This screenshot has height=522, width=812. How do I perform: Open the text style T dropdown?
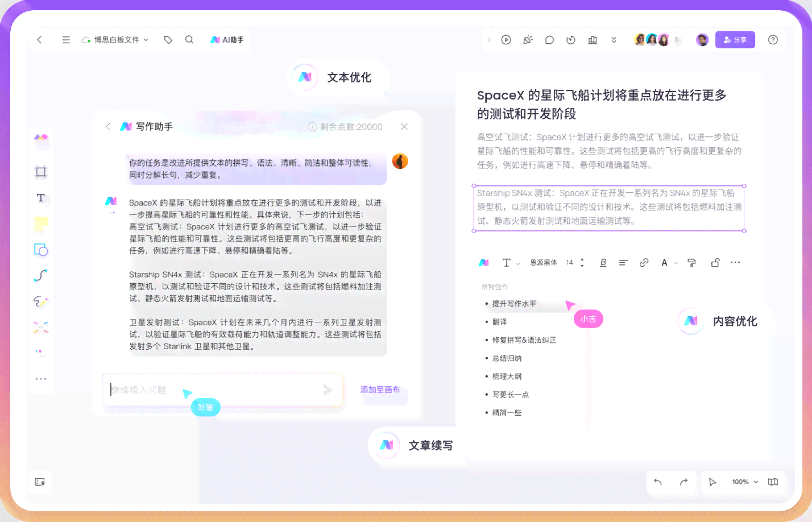(x=511, y=263)
